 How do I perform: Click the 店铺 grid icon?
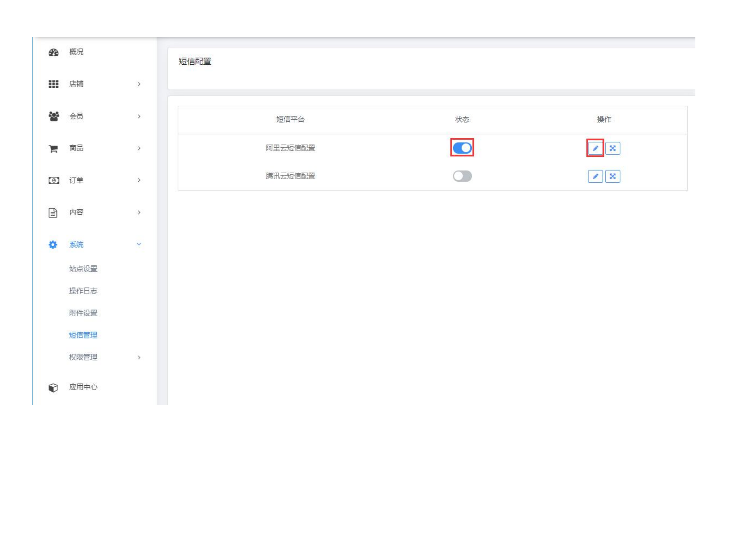pos(54,84)
